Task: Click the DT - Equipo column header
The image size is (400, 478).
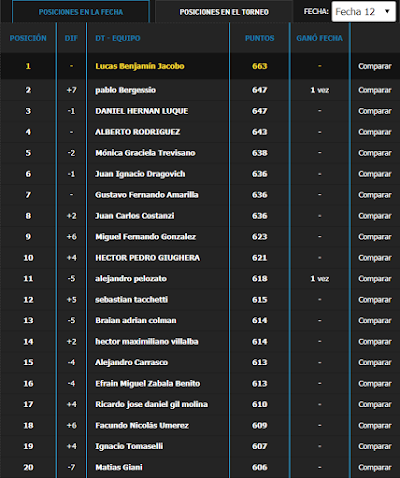Action: point(118,38)
